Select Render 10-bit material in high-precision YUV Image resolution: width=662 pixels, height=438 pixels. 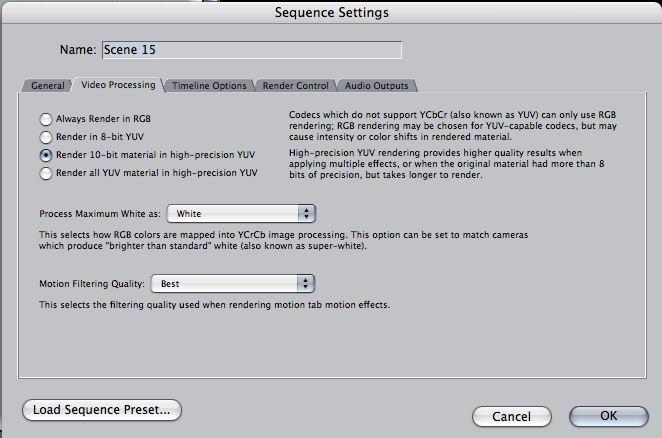(x=46, y=155)
